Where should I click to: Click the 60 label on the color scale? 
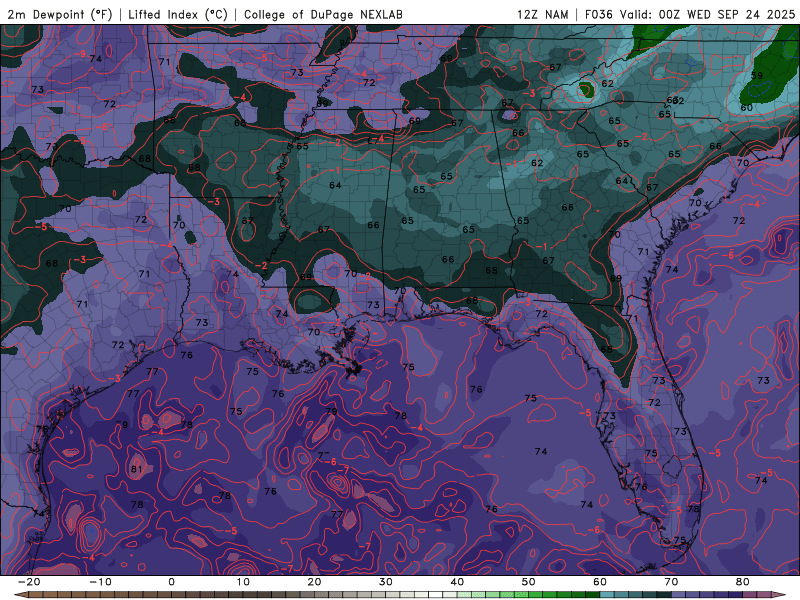click(x=600, y=582)
